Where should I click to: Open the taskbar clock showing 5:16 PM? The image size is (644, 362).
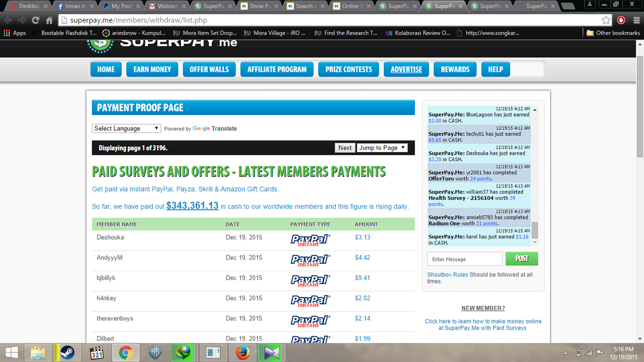pos(623,352)
